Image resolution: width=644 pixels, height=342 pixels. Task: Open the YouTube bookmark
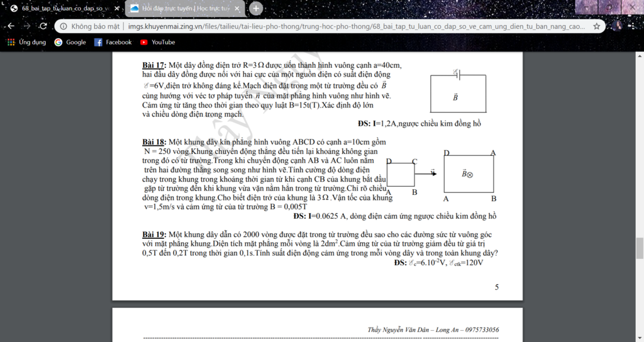158,42
